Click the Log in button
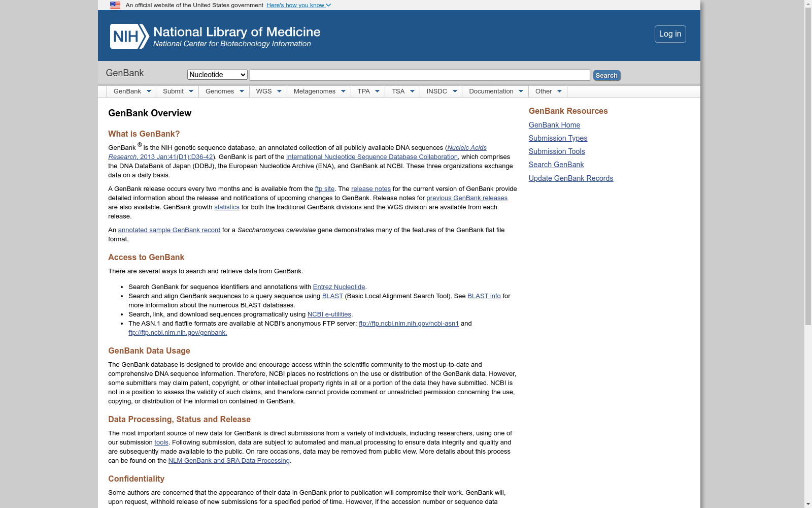Image resolution: width=812 pixels, height=508 pixels. click(x=670, y=34)
